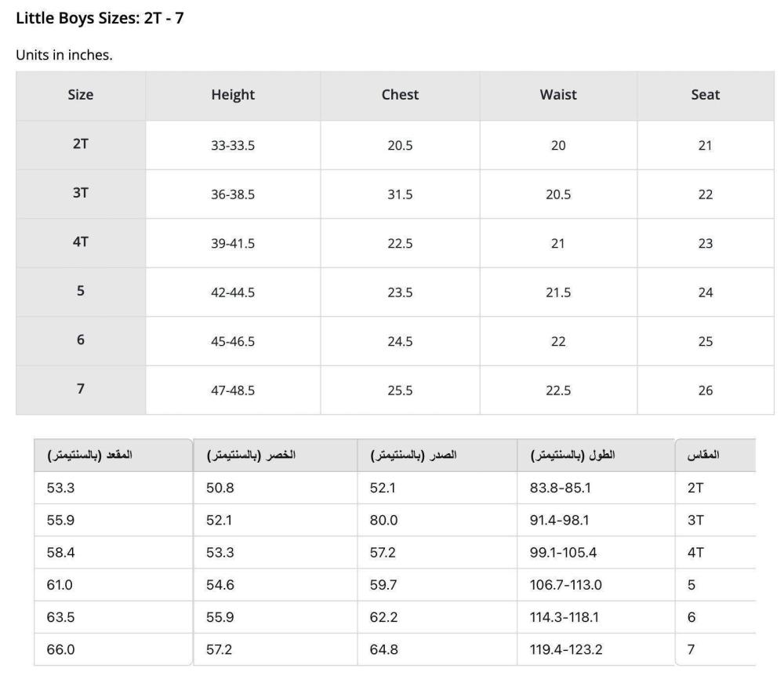Image resolution: width=784 pixels, height=690 pixels.
Task: Click the "Little Boys Sizes: 2T - 7" heading
Action: 100,18
